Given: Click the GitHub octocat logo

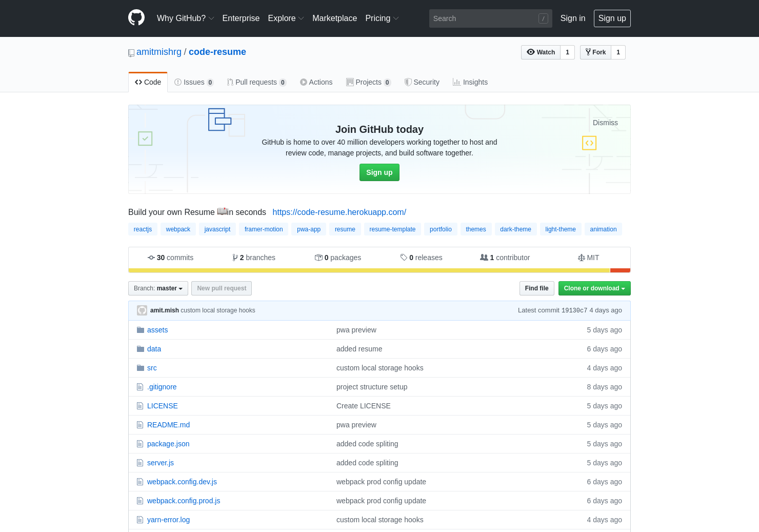Looking at the screenshot, I should tap(136, 17).
